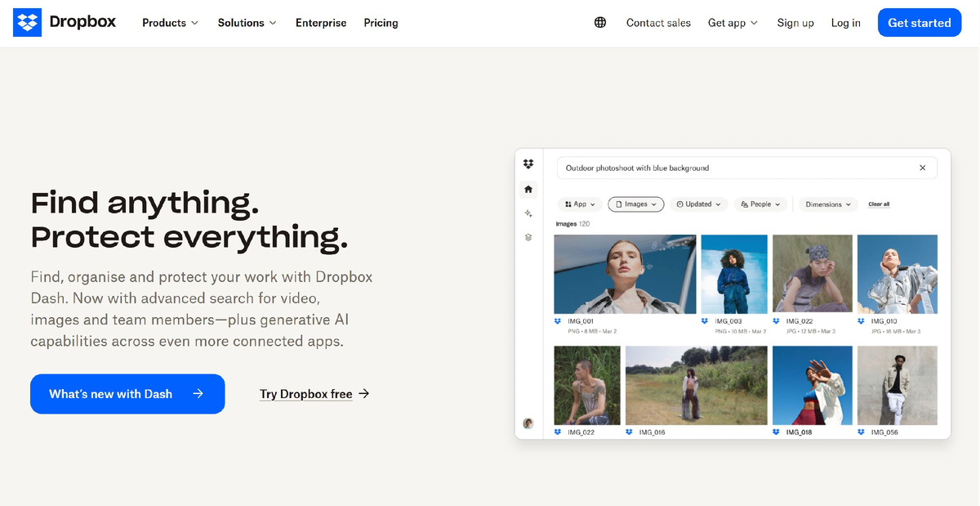The height and width of the screenshot is (506, 980).
Task: Open the People filter dropdown
Action: coord(760,204)
